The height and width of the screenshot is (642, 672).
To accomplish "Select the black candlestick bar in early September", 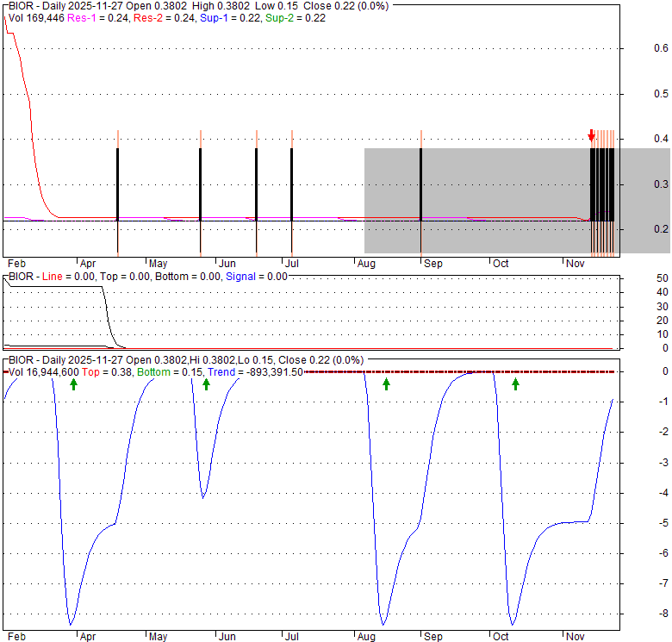I will click(420, 184).
